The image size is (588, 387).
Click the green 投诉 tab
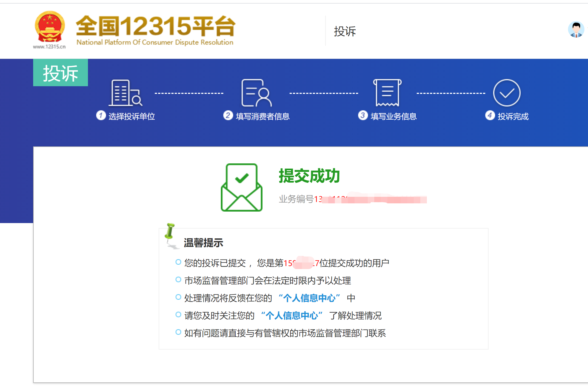click(61, 73)
